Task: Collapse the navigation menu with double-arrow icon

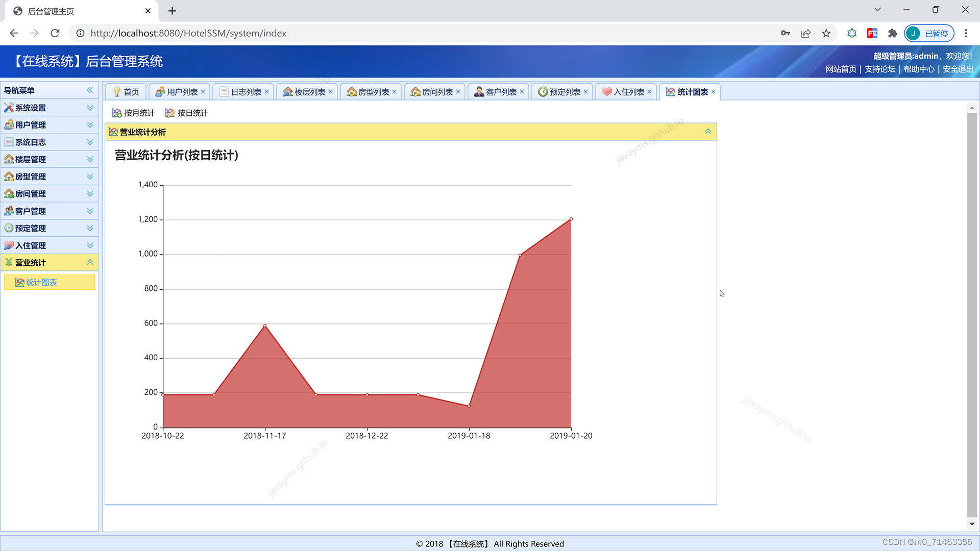Action: [90, 90]
